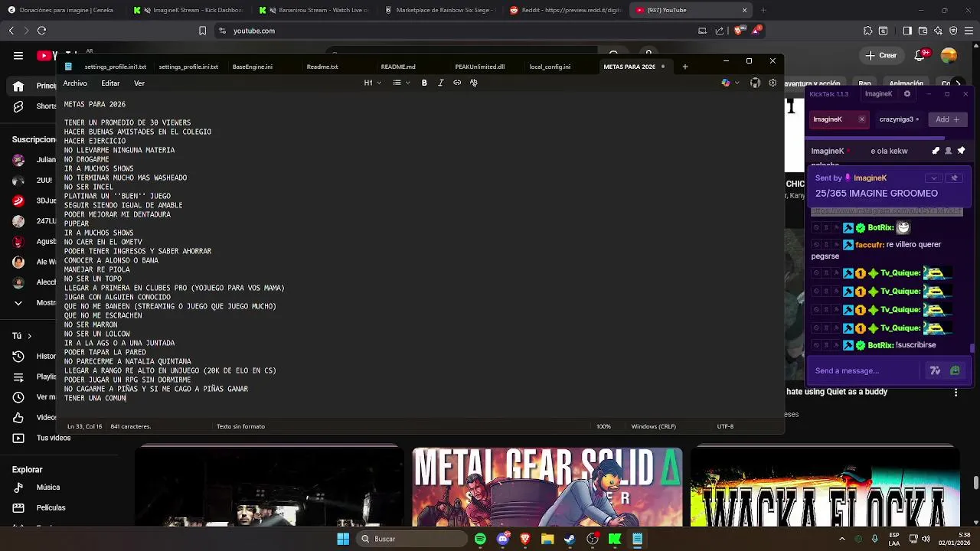The height and width of the screenshot is (551, 980).
Task: Open the Notepad account profile icon
Action: tap(755, 83)
